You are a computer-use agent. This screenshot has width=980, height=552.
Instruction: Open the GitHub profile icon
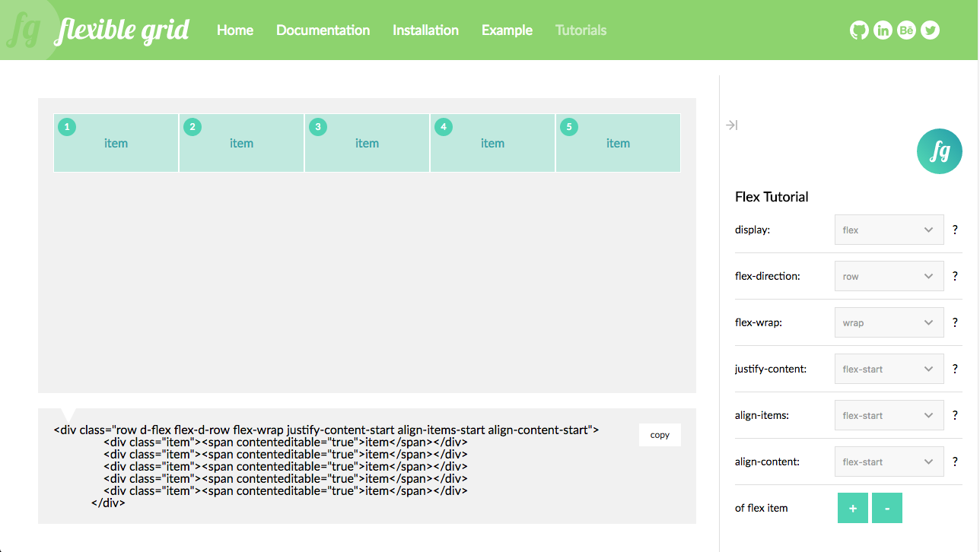[859, 30]
